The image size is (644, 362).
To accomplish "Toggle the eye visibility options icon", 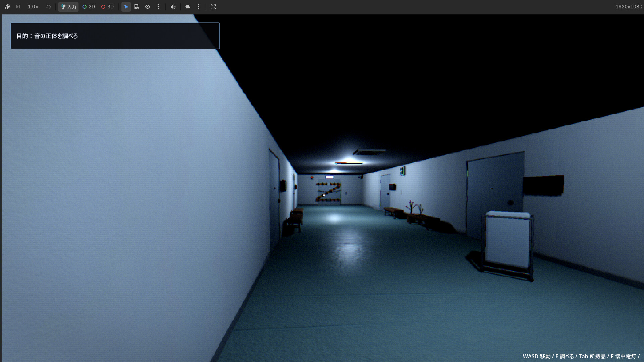I will pos(148,7).
